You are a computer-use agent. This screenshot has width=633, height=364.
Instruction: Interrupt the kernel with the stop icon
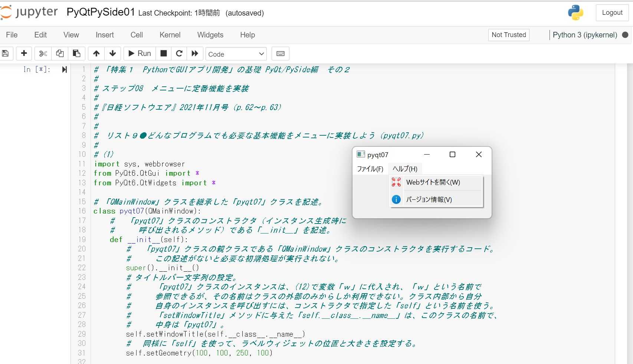163,53
